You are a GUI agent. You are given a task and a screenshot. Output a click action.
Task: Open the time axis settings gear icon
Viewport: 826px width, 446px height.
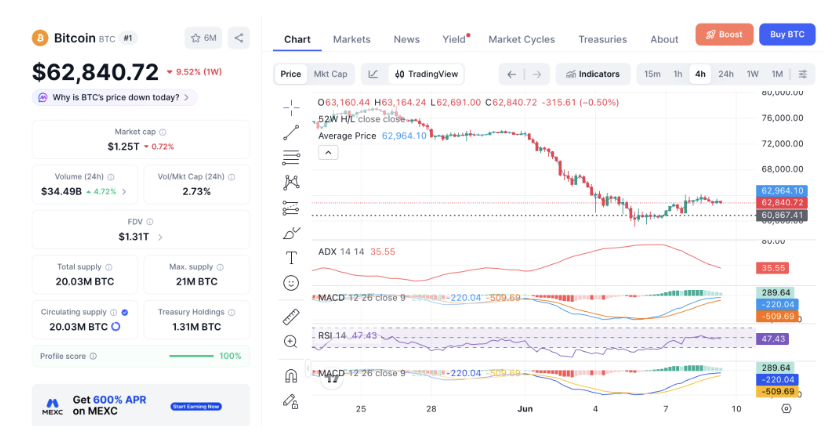click(786, 409)
